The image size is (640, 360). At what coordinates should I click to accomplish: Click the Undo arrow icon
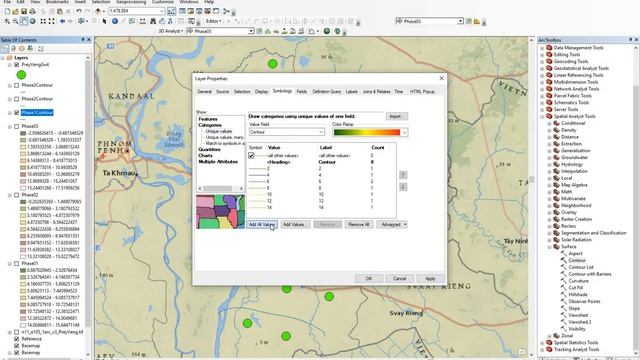click(x=78, y=11)
